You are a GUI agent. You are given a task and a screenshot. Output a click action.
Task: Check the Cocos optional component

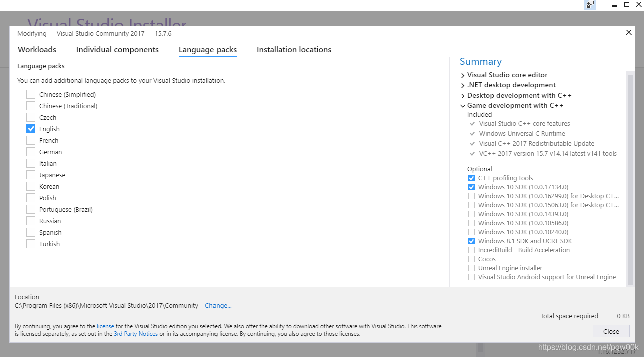pyautogui.click(x=471, y=259)
